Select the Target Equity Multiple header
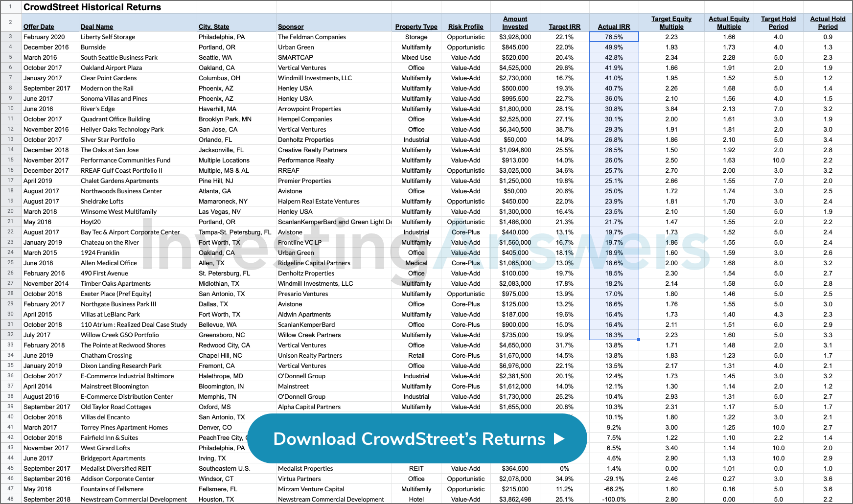Viewport: 853px width, 504px height. 671,23
